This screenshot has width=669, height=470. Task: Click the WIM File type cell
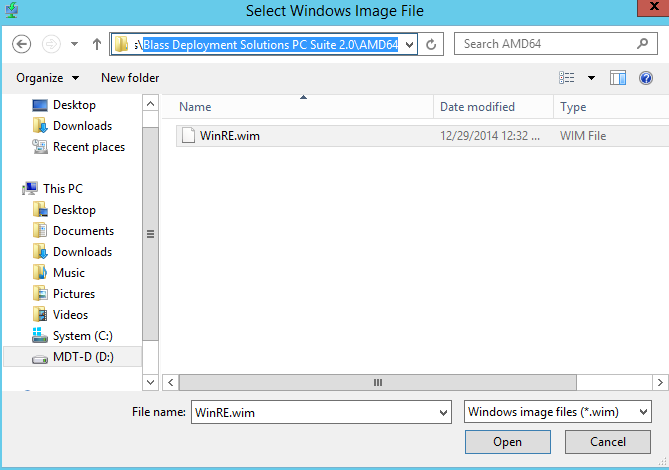coord(583,136)
